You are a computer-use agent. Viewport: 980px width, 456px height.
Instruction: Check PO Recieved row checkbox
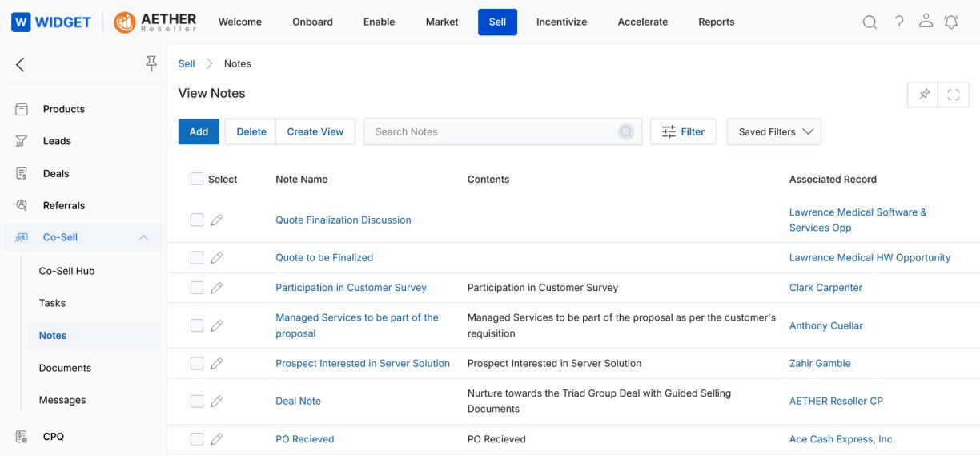[x=197, y=439]
